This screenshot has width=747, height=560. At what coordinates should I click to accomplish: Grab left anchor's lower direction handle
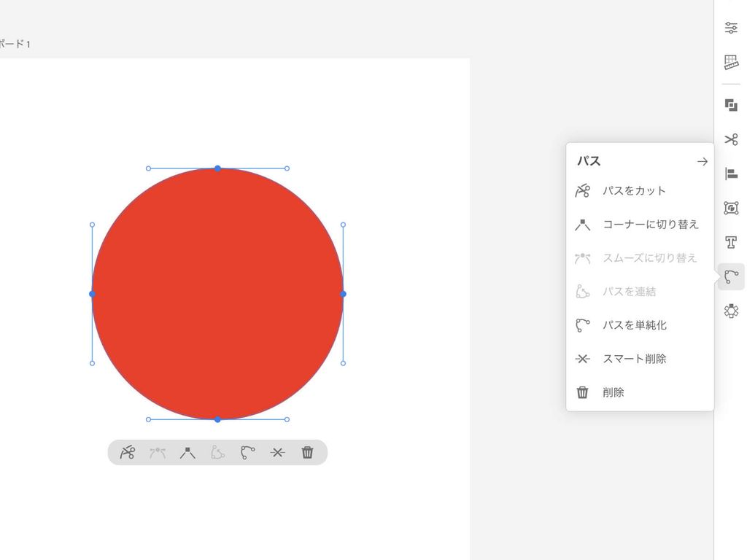92,363
